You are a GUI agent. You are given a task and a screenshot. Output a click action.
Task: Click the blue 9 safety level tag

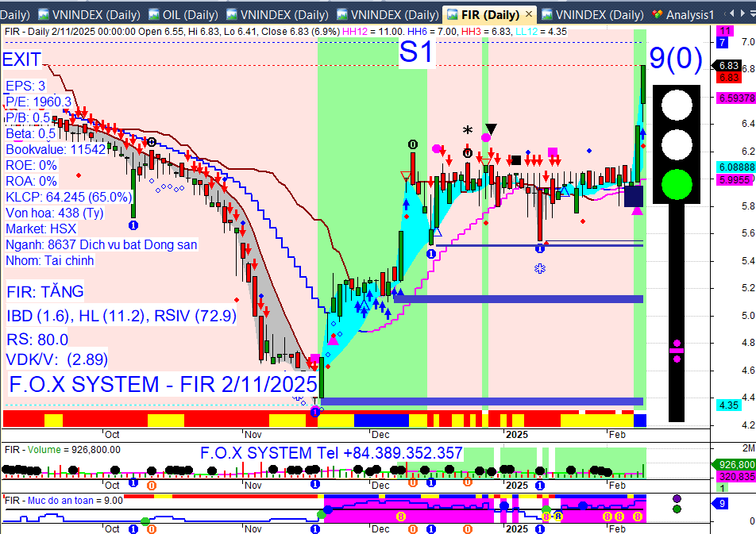(x=719, y=504)
